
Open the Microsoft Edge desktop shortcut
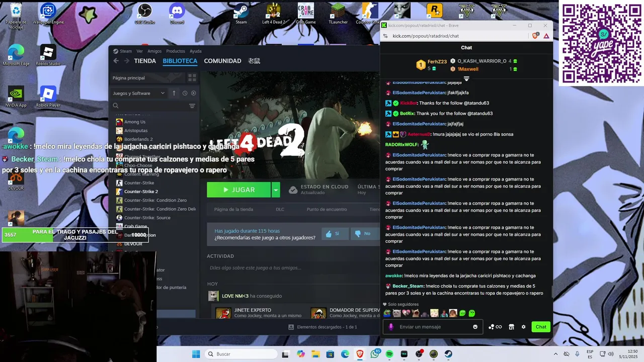16,55
